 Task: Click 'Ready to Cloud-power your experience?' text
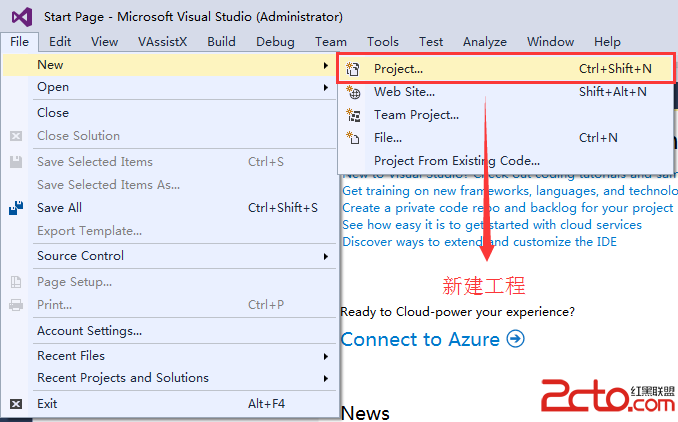(x=458, y=312)
